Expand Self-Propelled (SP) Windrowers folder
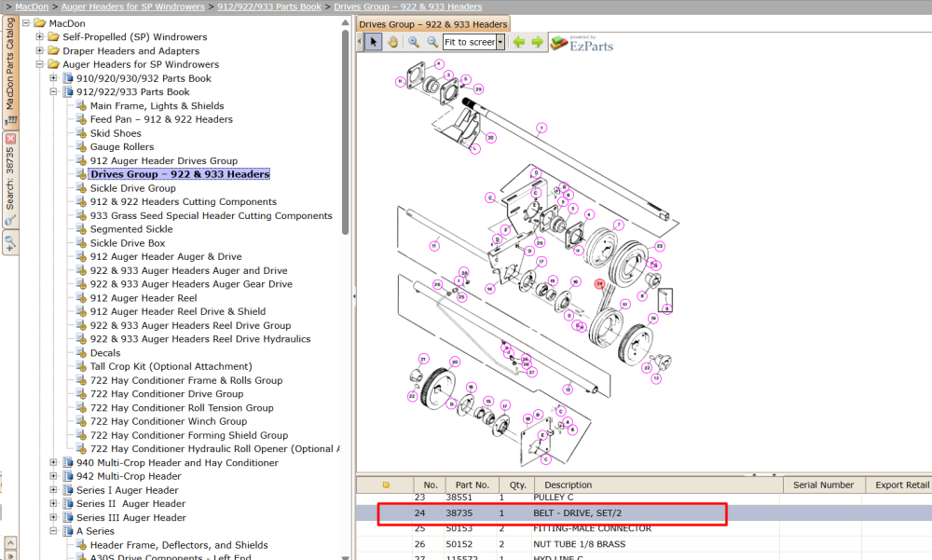The width and height of the screenshot is (932, 560). [x=40, y=37]
